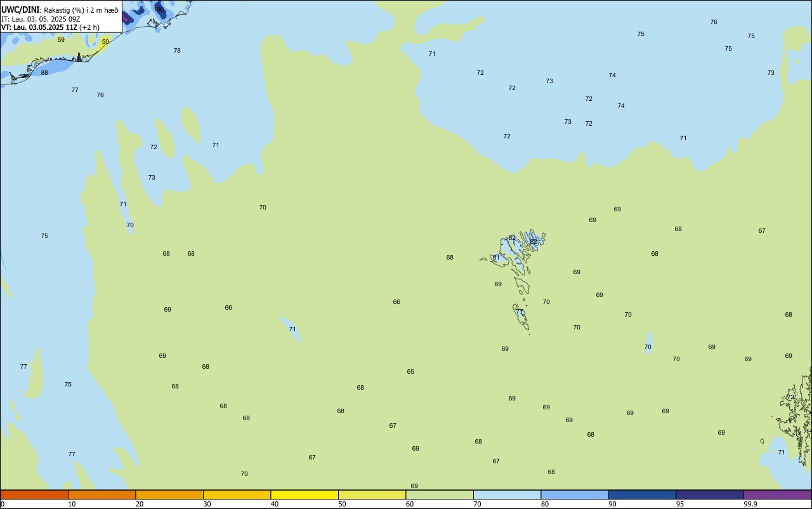
Task: Click the legend scale label '90'
Action: (x=612, y=504)
